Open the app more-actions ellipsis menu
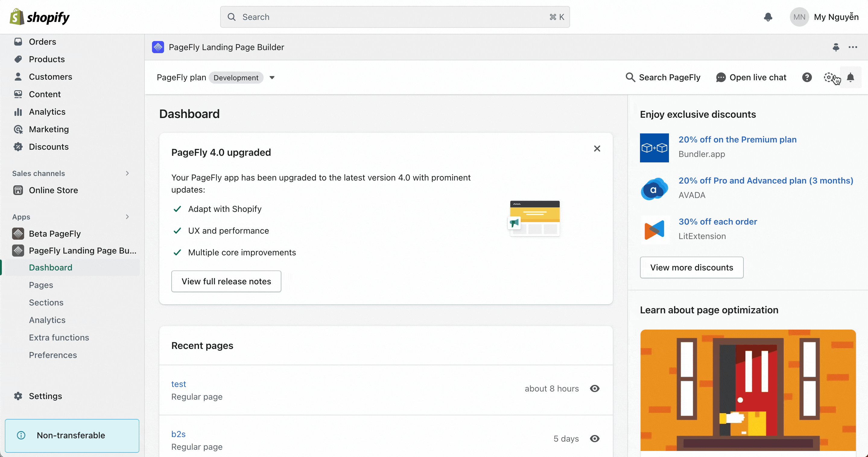Screen dimensions: 868x457 coord(853,47)
